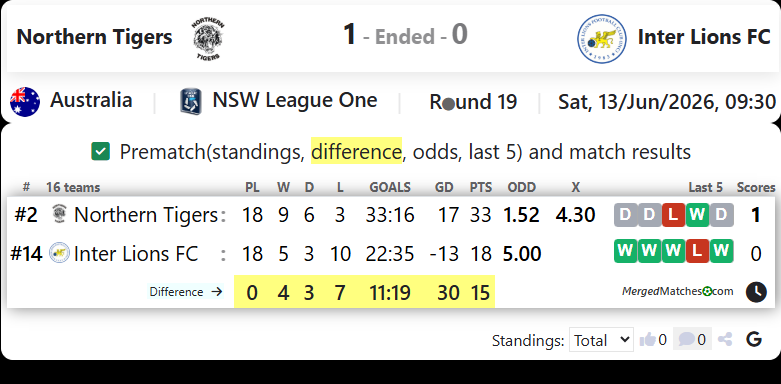Click the MergedMatches.com watermark link
Image resolution: width=781 pixels, height=384 pixels.
pos(677,291)
